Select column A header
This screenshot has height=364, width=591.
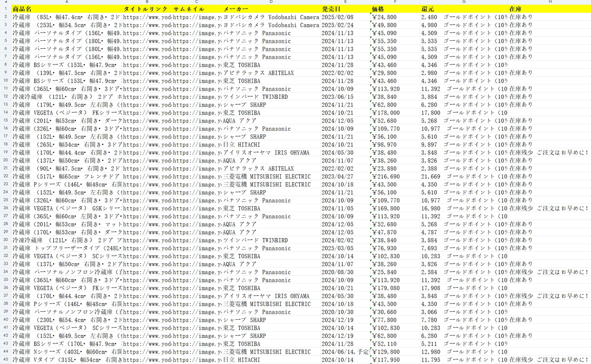coord(66,2)
